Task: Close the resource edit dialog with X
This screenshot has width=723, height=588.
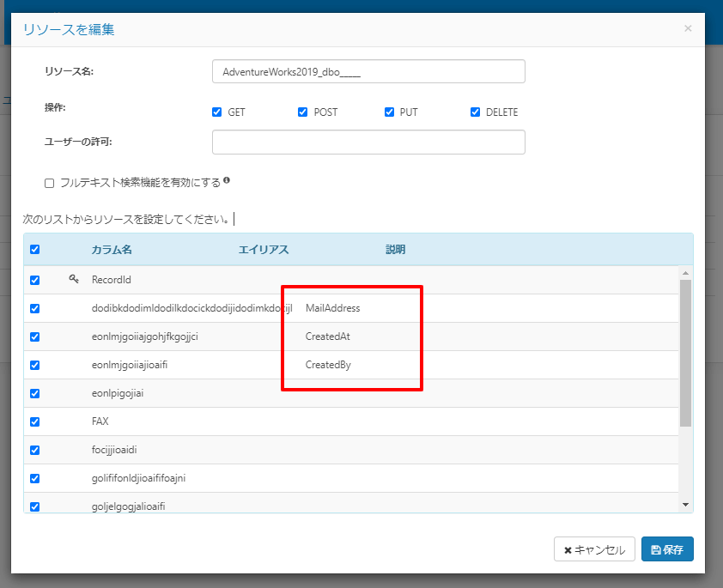Action: (688, 28)
